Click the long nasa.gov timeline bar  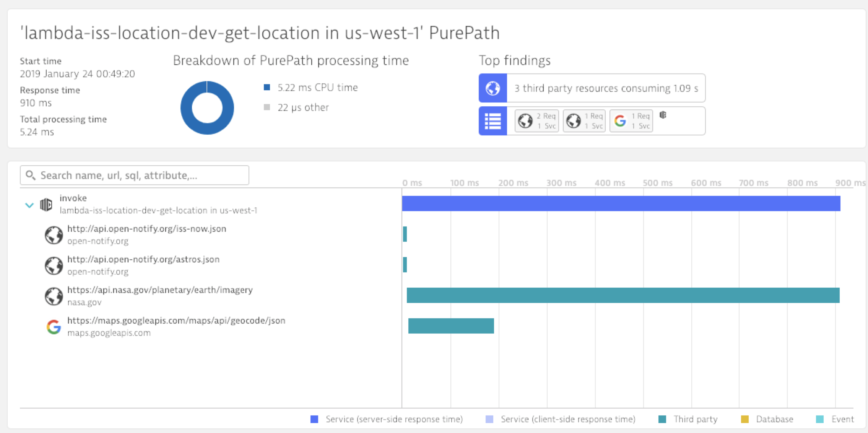[x=623, y=295]
